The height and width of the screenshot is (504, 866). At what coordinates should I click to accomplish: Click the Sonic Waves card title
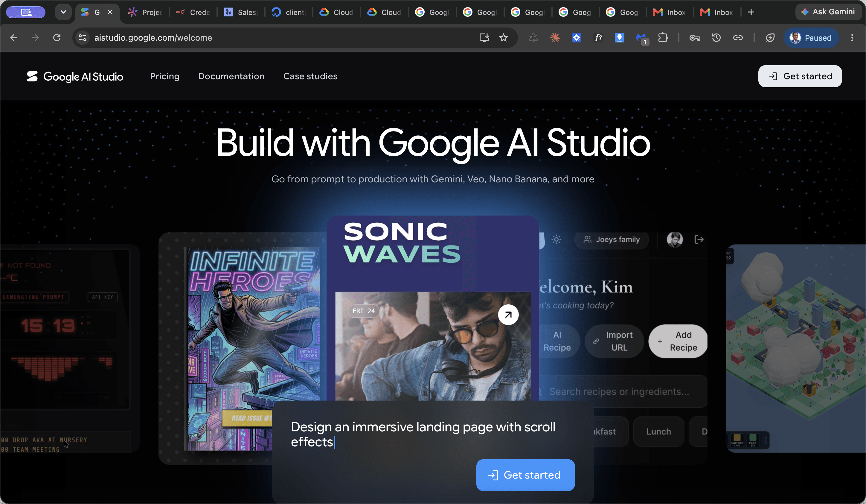coord(402,242)
